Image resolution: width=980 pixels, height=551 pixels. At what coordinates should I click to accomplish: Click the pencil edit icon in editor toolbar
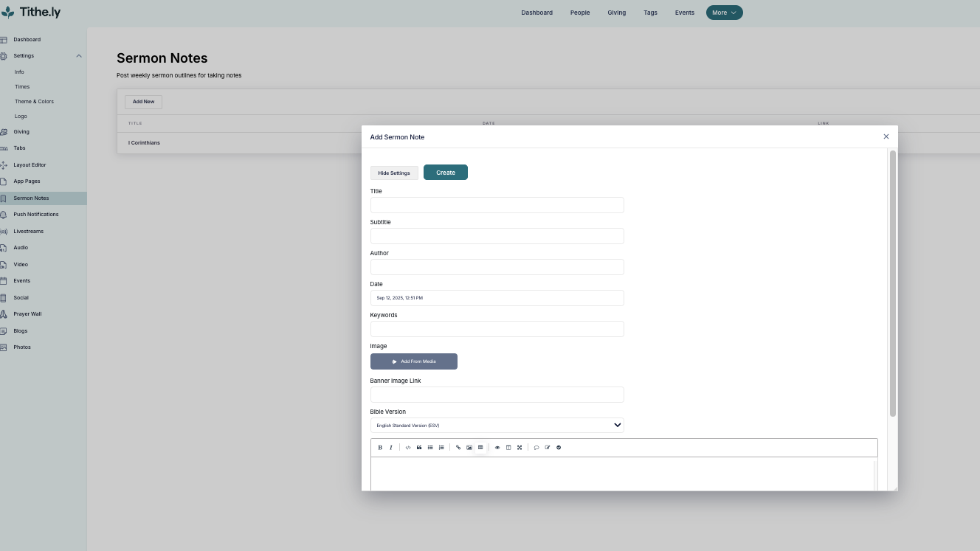pyautogui.click(x=548, y=448)
